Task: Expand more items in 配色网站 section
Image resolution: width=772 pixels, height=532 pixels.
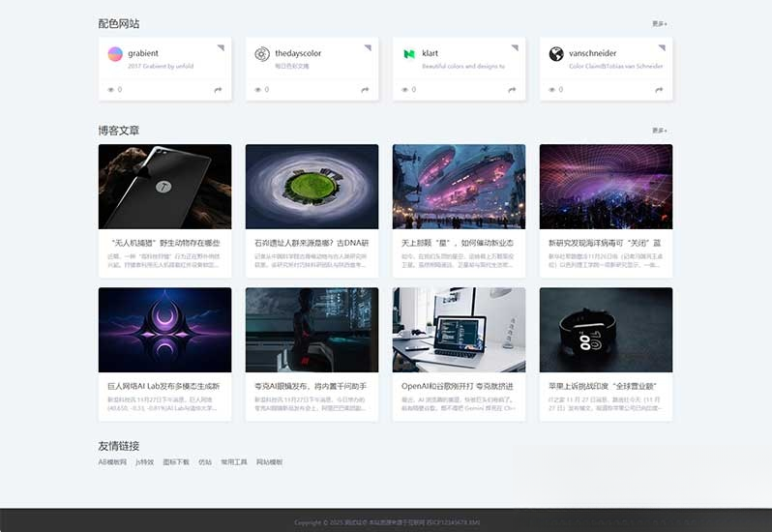Action: tap(659, 23)
